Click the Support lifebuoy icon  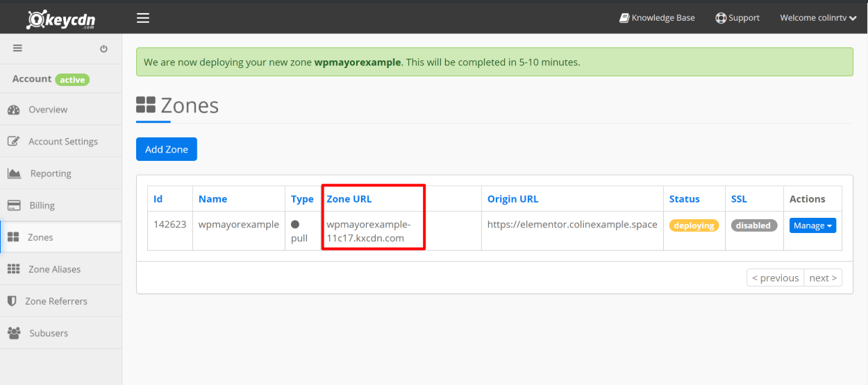pos(721,18)
